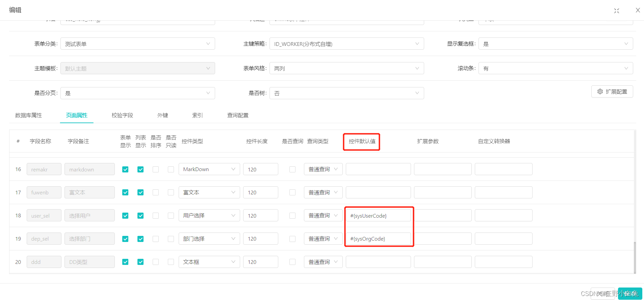
Task: Open the 校验字段 tab
Action: click(x=122, y=115)
